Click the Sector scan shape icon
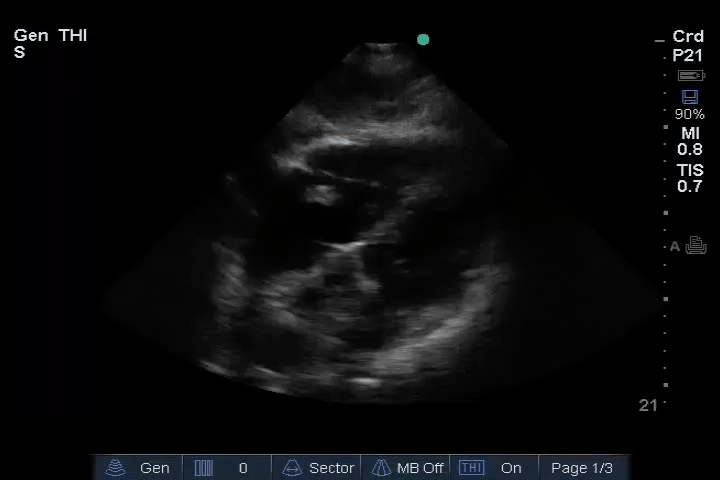The height and width of the screenshot is (480, 720). click(x=292, y=468)
